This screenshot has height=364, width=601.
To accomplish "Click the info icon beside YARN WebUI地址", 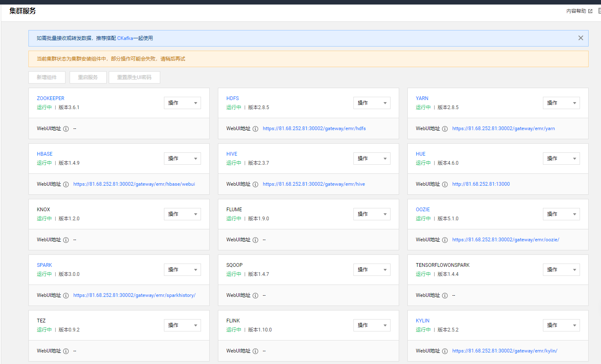I will tap(445, 129).
